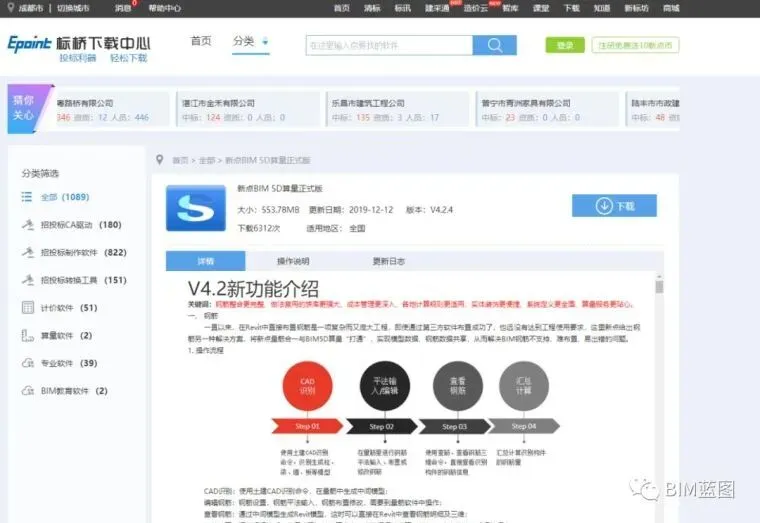Click the gavel icon beside 招投标CA驱动
Image resolution: width=760 pixels, height=523 pixels.
tap(28, 224)
